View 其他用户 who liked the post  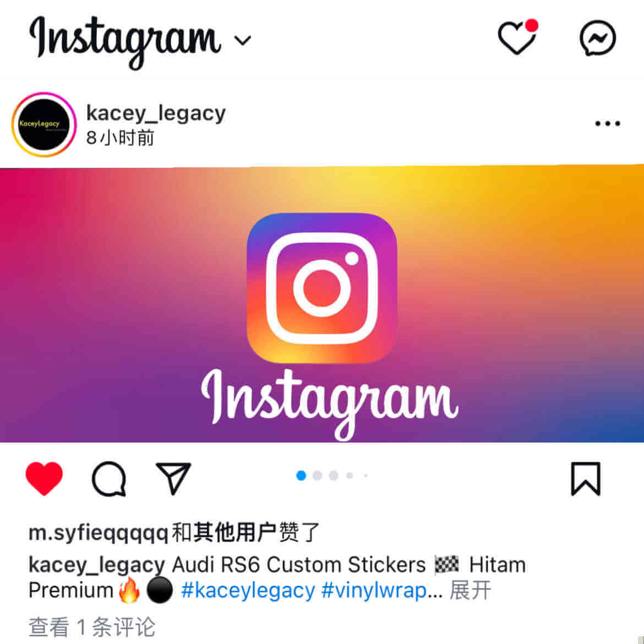pos(235,532)
